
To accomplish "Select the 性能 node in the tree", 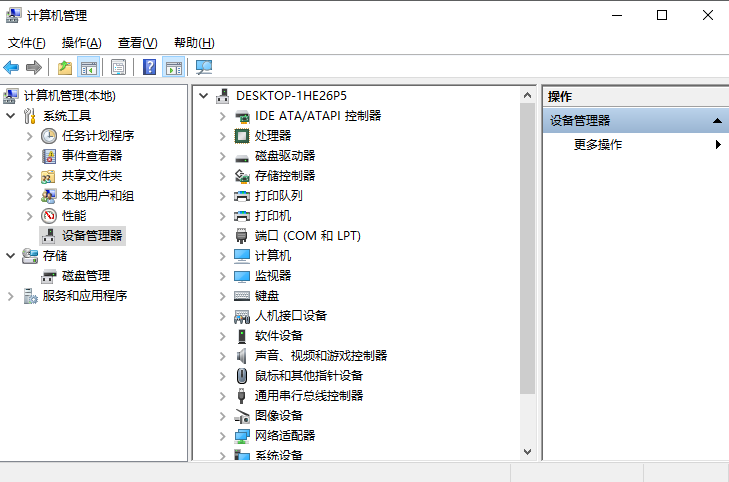I will [x=73, y=216].
